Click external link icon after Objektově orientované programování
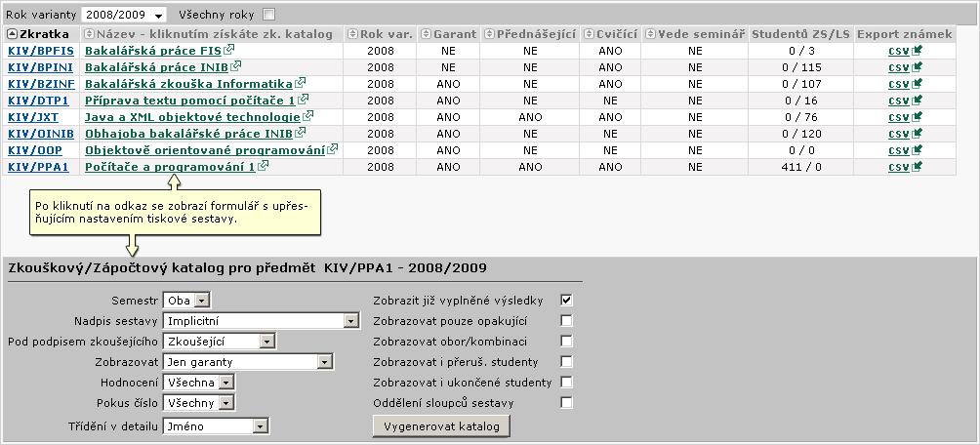The height and width of the screenshot is (445, 980). coord(333,149)
